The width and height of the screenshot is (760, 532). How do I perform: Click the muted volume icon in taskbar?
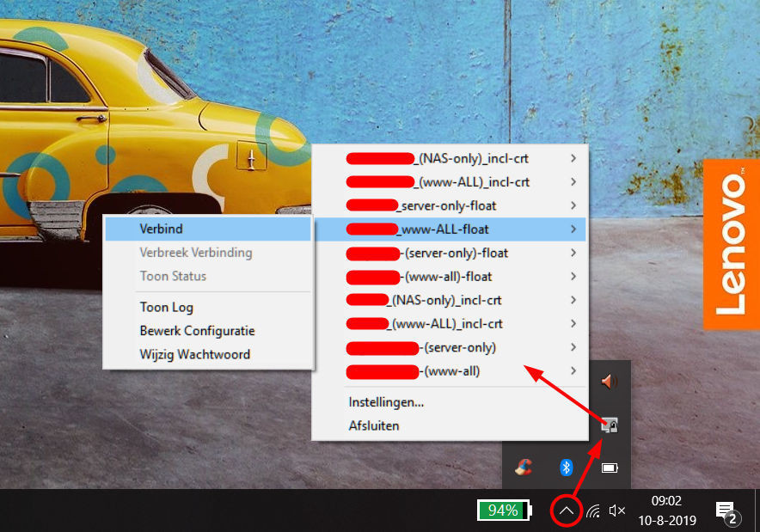click(617, 511)
